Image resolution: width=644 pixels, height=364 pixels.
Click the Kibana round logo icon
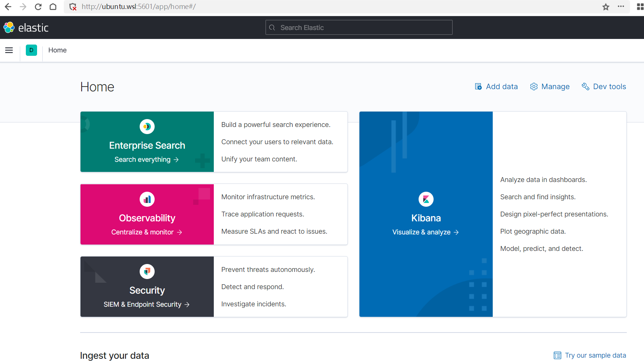pyautogui.click(x=426, y=199)
